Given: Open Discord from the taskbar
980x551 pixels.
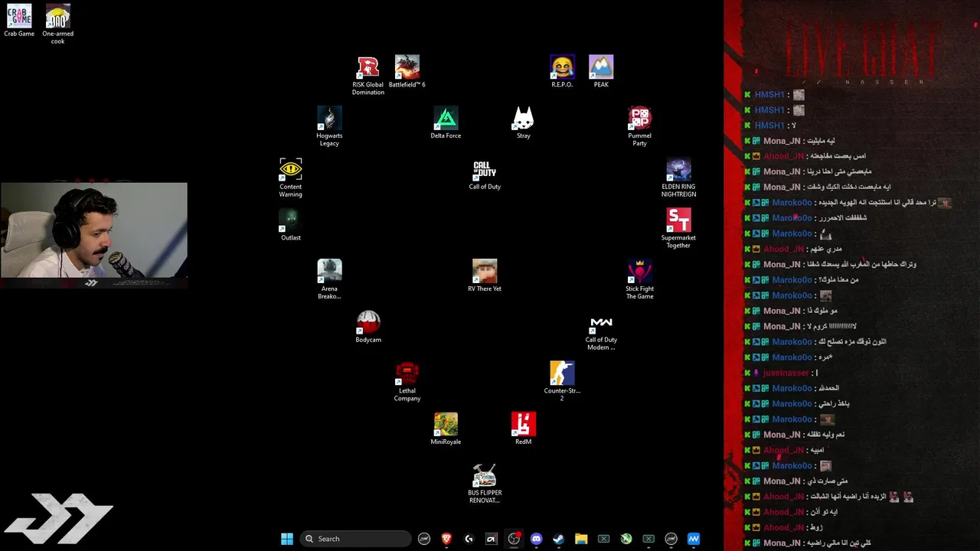Looking at the screenshot, I should 536,539.
